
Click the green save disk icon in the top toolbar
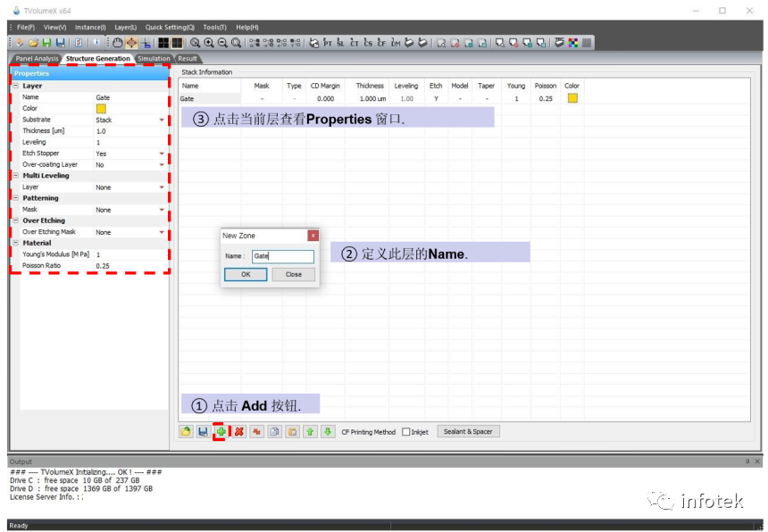(x=46, y=43)
